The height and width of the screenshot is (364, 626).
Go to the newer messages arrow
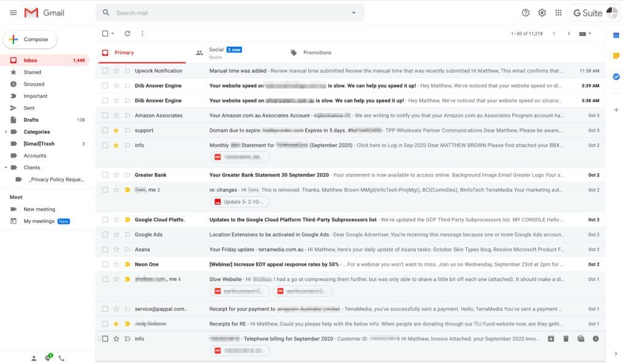[x=554, y=34]
